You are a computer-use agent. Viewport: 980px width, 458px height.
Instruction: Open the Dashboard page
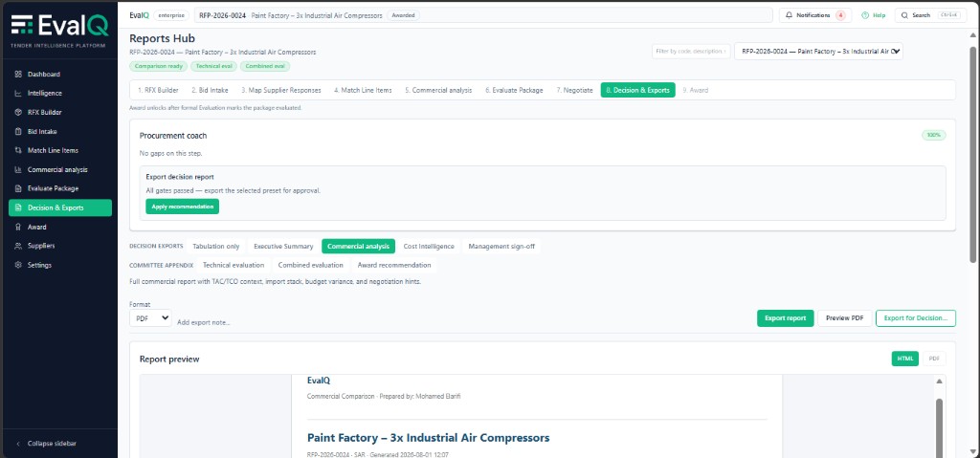pos(60,75)
